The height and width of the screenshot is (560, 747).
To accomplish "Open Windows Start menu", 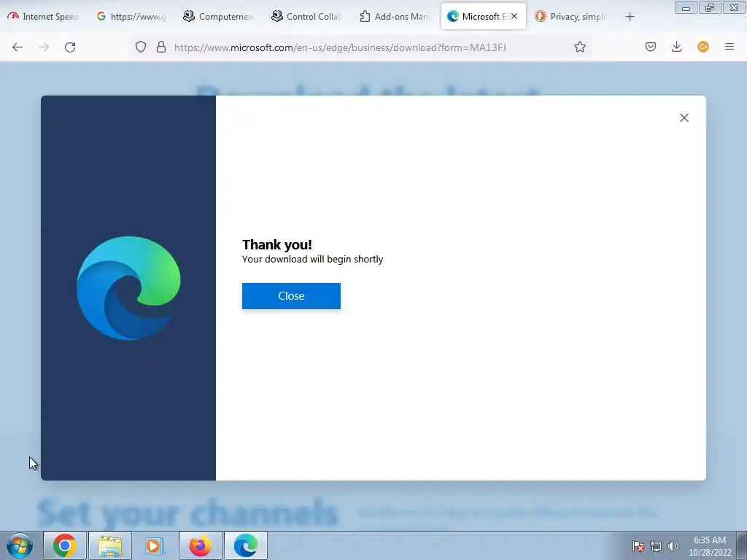I will click(19, 545).
